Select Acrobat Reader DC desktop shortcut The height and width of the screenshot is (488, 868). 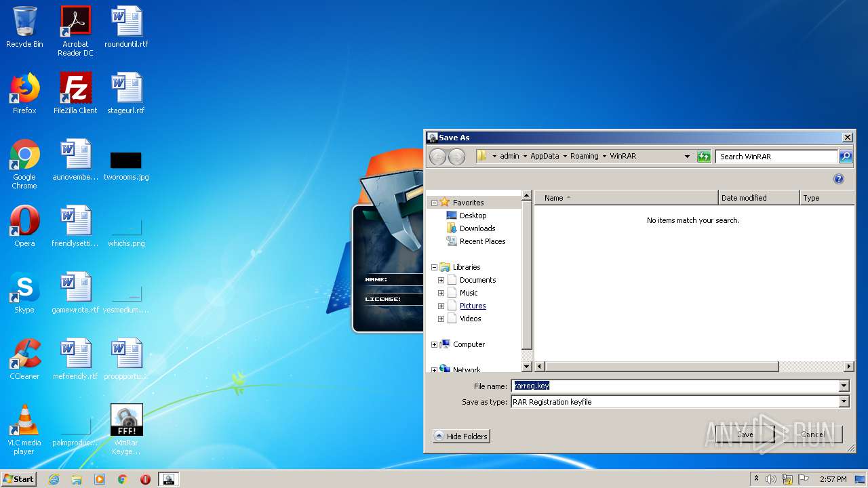(x=75, y=31)
